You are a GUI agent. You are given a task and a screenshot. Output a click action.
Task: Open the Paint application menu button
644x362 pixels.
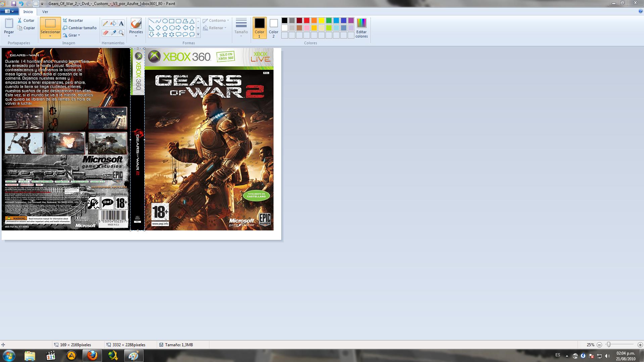[9, 11]
